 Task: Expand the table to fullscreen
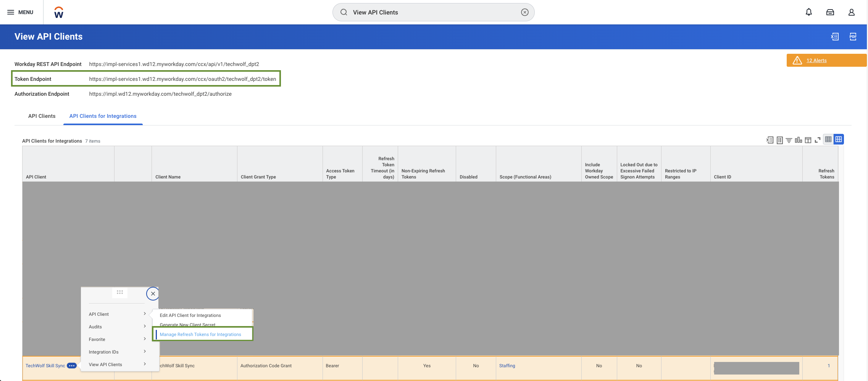pyautogui.click(x=818, y=140)
